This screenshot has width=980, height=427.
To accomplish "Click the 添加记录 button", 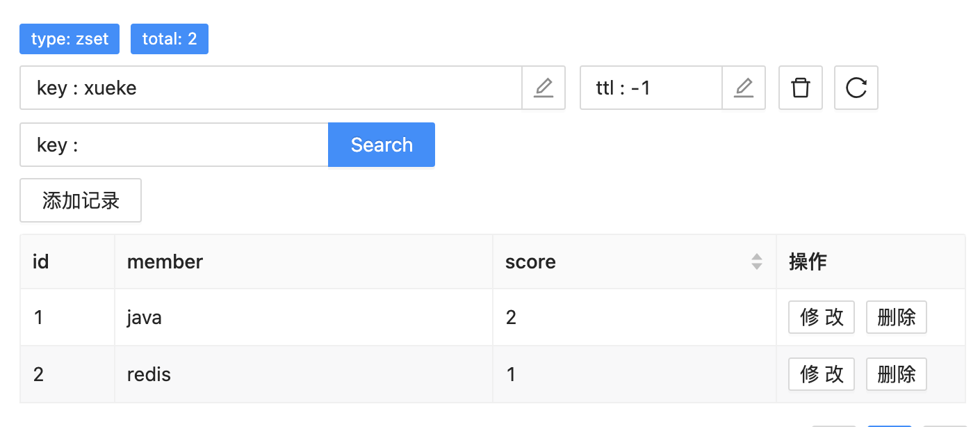I will coord(81,200).
